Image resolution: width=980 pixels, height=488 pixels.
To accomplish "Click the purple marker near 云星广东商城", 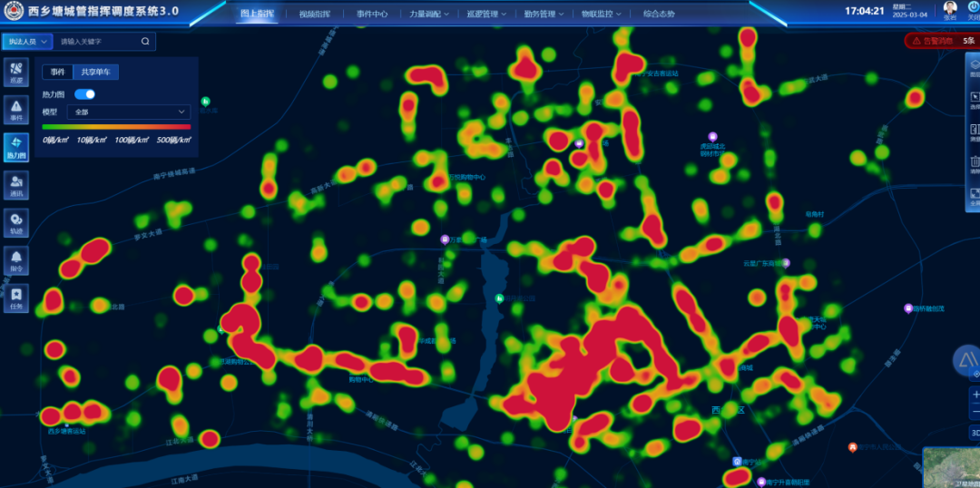I will point(787,263).
